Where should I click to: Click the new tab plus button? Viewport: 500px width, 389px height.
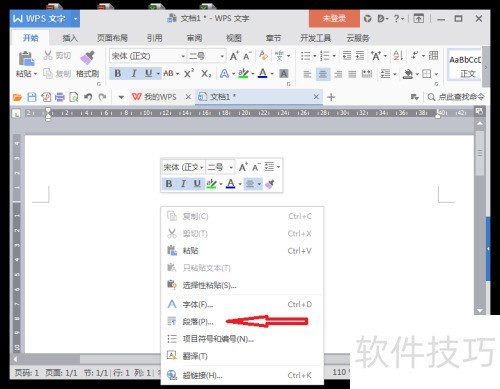331,97
